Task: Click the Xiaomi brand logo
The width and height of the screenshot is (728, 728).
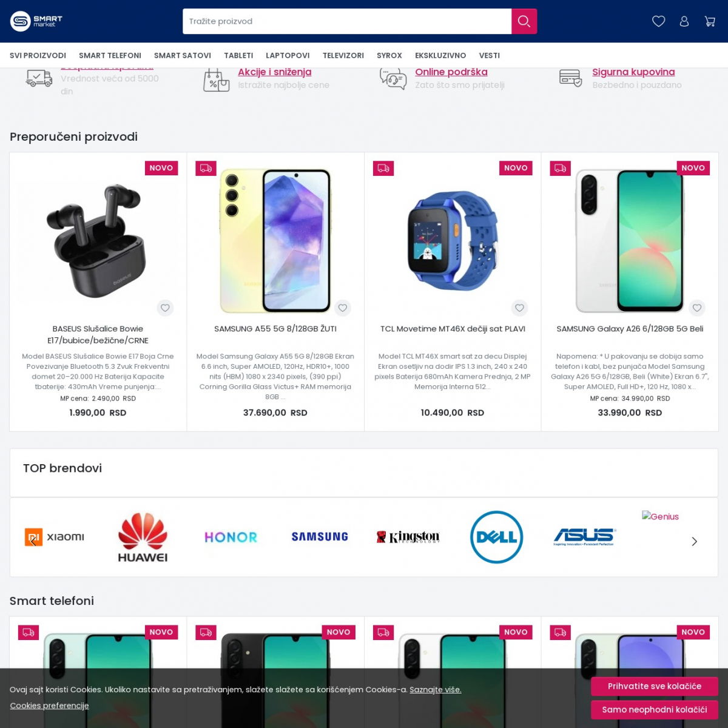Action: 54,537
